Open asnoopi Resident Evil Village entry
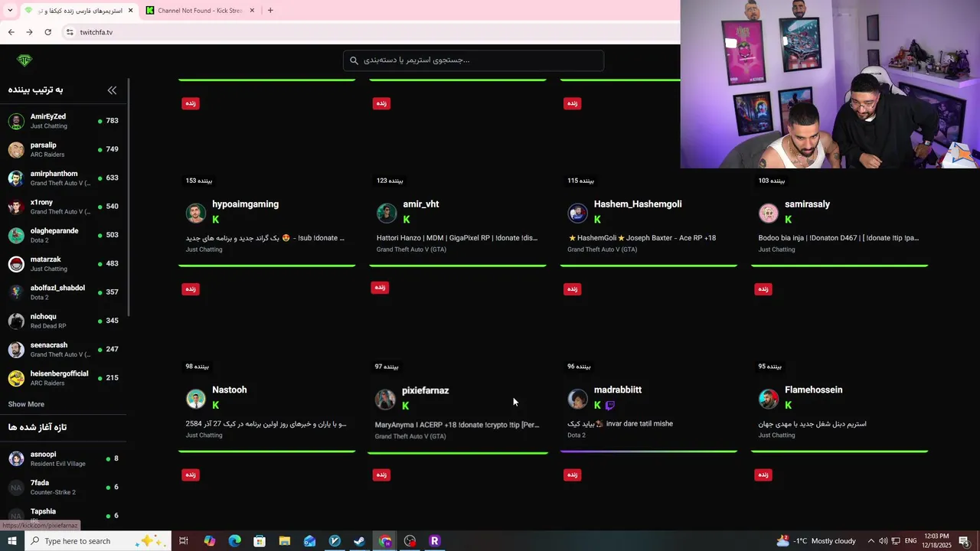 point(64,458)
